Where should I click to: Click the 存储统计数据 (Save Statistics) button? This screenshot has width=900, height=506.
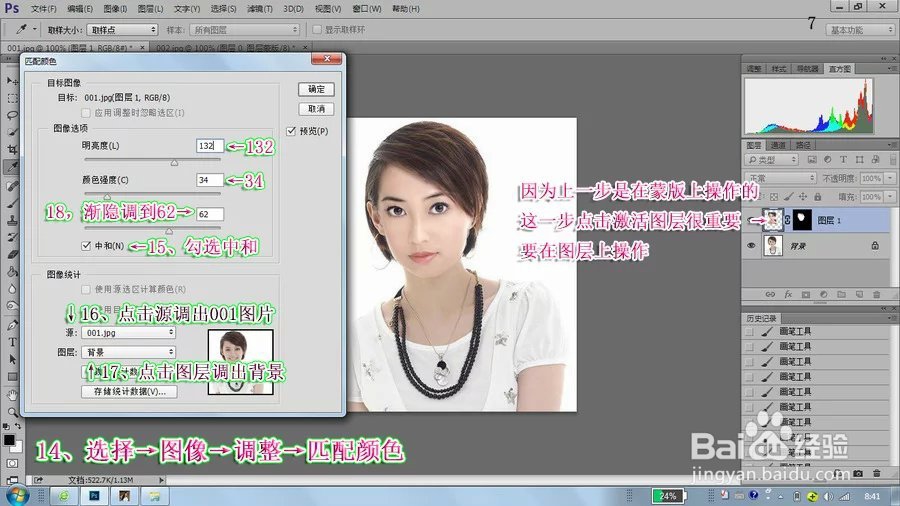[129, 391]
